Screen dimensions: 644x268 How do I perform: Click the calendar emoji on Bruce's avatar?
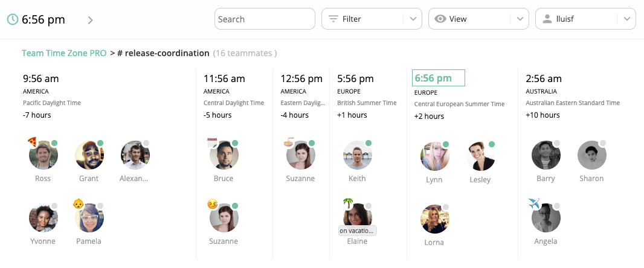(212, 142)
